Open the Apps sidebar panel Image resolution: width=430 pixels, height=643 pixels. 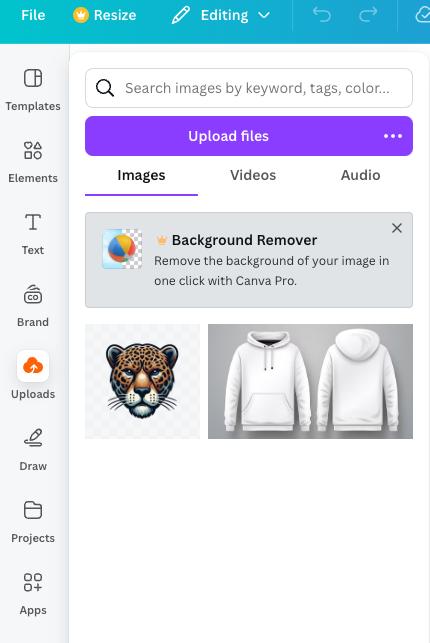click(x=33, y=594)
